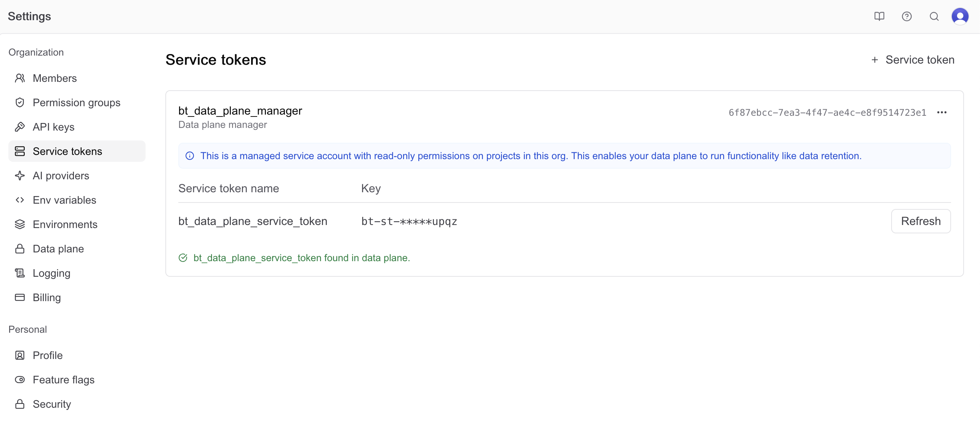980x434 pixels.
Task: Open the documentation book icon
Action: 879,16
